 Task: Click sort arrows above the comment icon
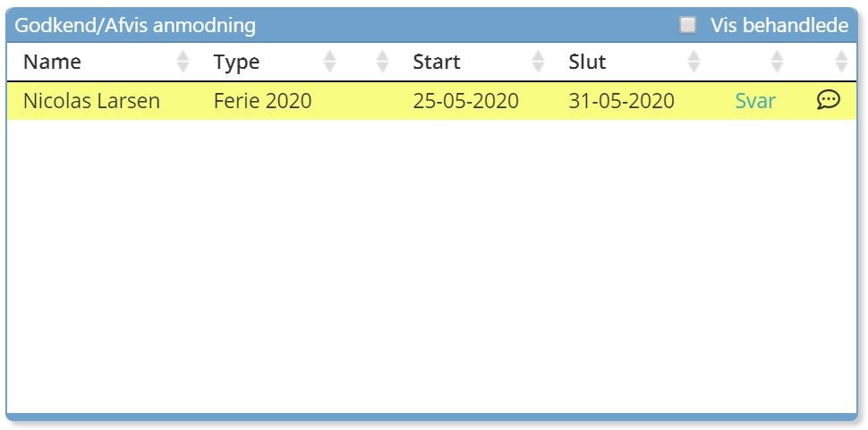tap(840, 62)
